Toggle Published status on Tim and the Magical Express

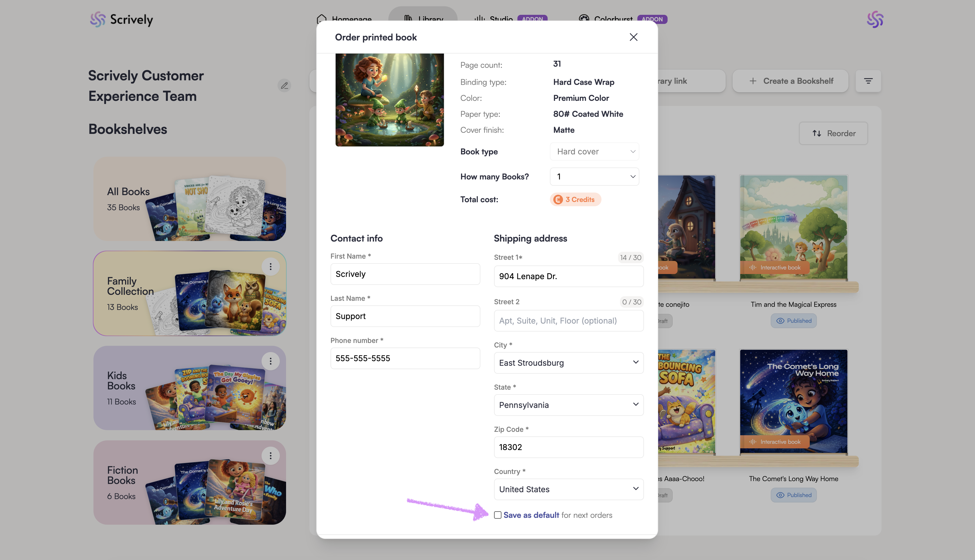[x=794, y=321]
